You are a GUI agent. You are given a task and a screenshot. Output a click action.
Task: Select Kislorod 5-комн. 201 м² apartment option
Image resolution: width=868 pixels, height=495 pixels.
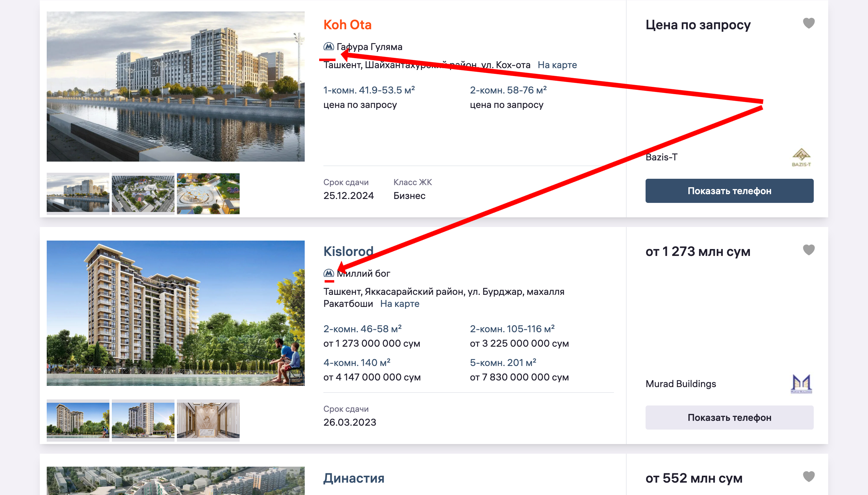503,363
